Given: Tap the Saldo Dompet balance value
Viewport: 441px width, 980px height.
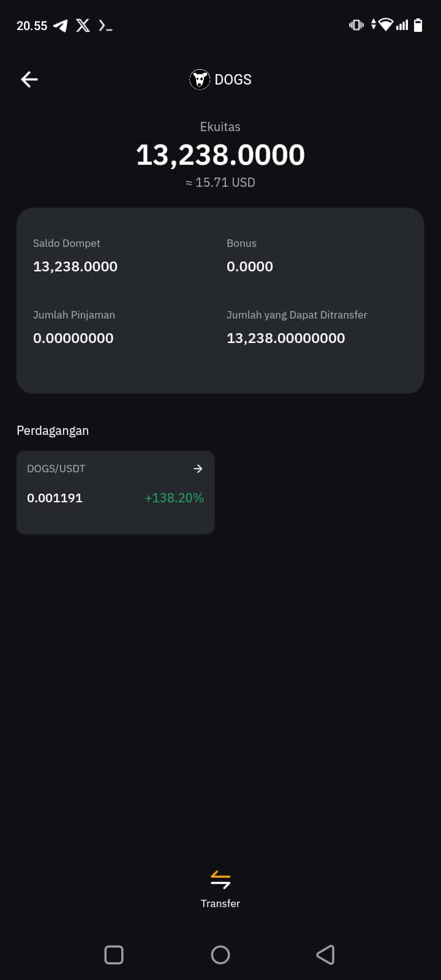Looking at the screenshot, I should pos(75,266).
